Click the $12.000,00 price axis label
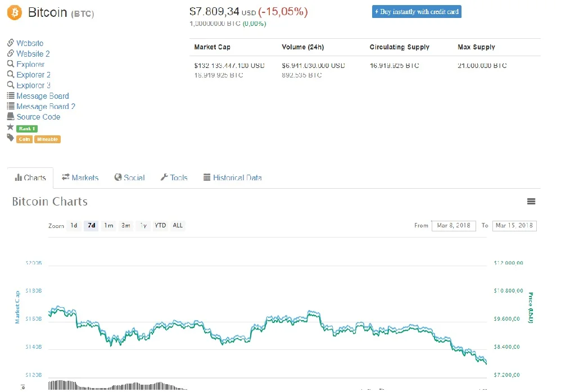 [x=508, y=263]
